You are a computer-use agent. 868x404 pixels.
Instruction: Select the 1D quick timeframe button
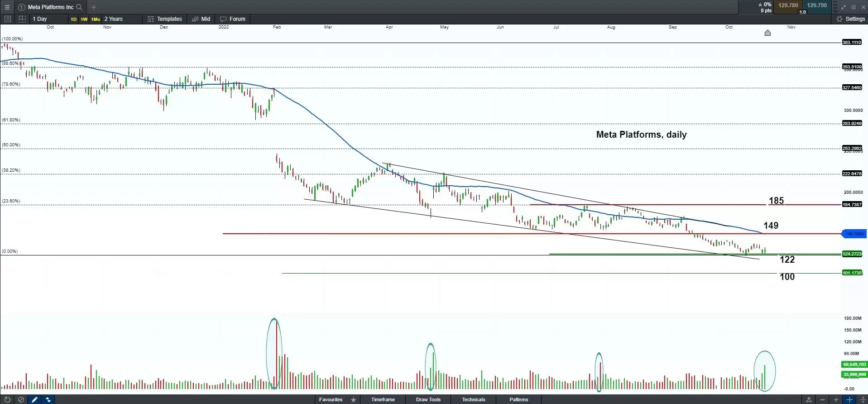(x=73, y=19)
